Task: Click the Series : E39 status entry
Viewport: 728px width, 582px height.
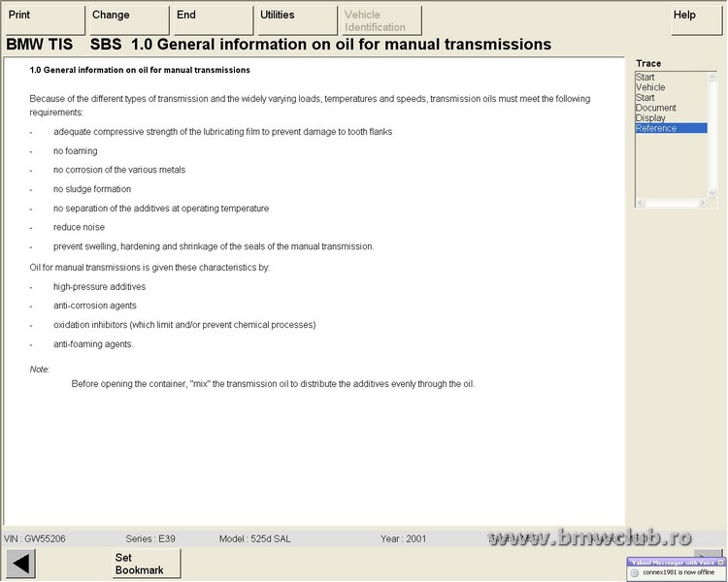Action: coord(150,539)
